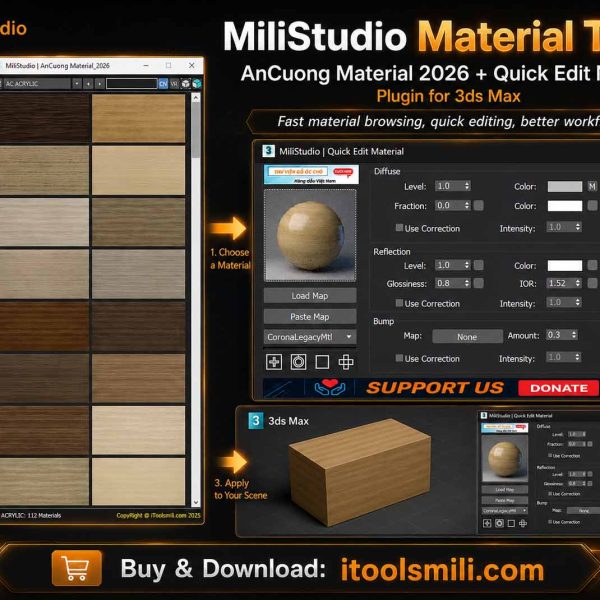This screenshot has width=600, height=600.
Task: Click the teal cube icon in browser toolbar
Action: (x=197, y=83)
